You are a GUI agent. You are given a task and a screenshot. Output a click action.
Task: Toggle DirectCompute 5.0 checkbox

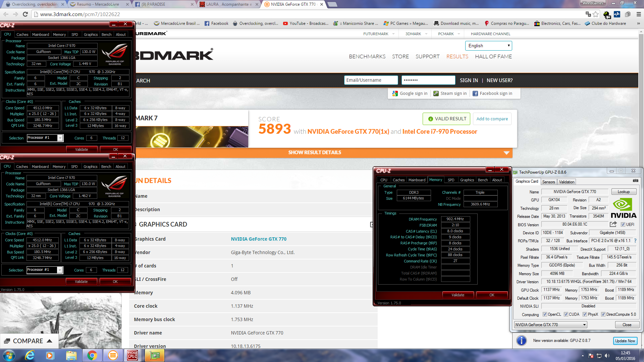coord(603,314)
